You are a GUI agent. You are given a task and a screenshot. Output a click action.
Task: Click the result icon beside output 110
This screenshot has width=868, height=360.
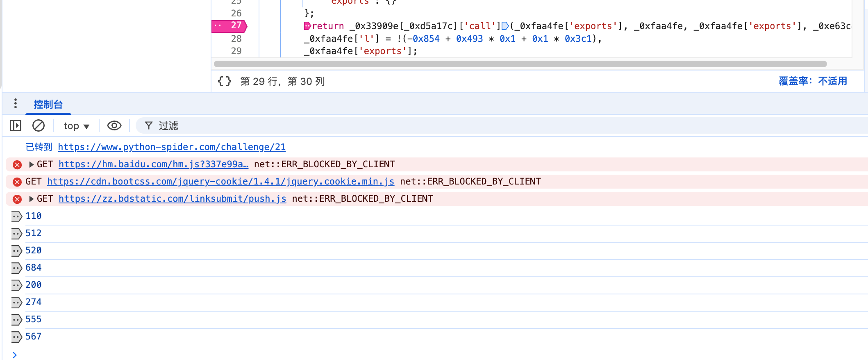16,216
